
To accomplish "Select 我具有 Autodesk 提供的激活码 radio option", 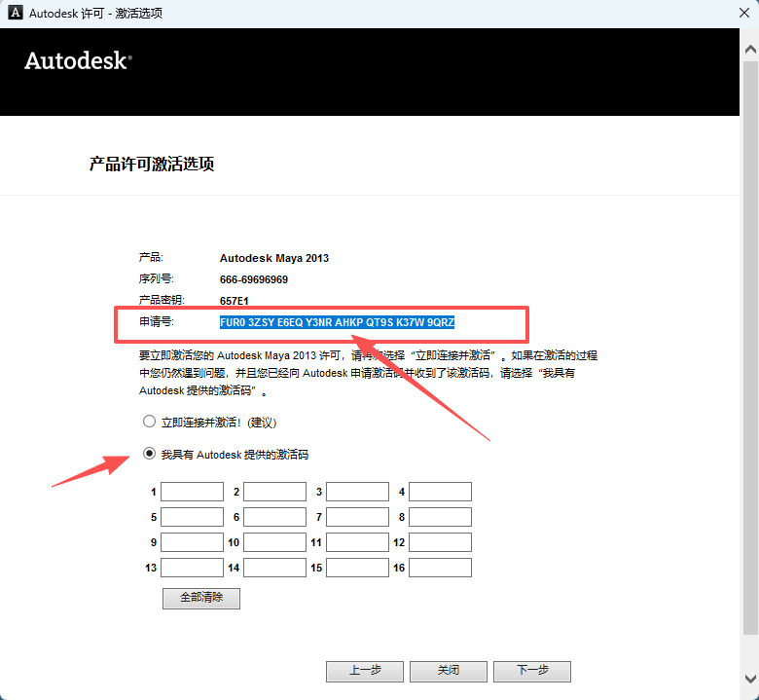I will (149, 454).
